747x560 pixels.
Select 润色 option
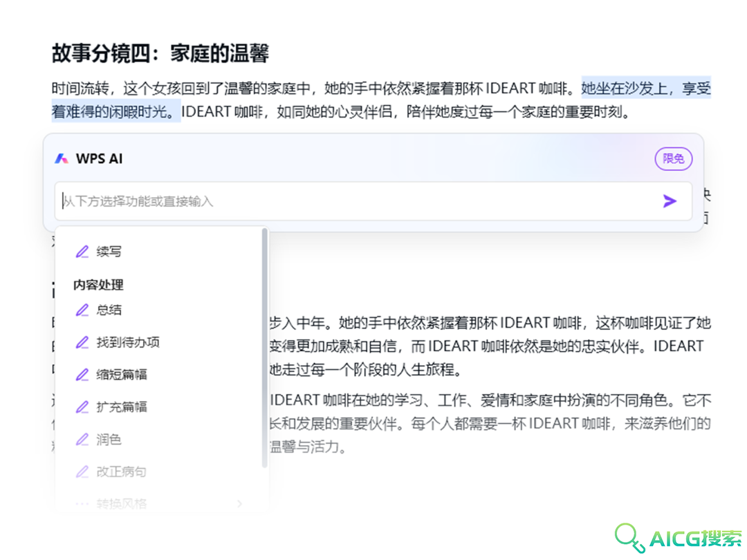[x=109, y=440]
